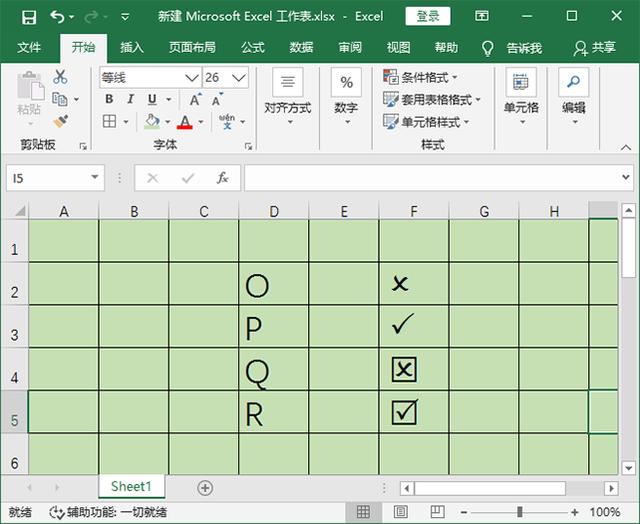Image resolution: width=640 pixels, height=524 pixels.
Task: Select row 3 header
Action: pos(14,326)
